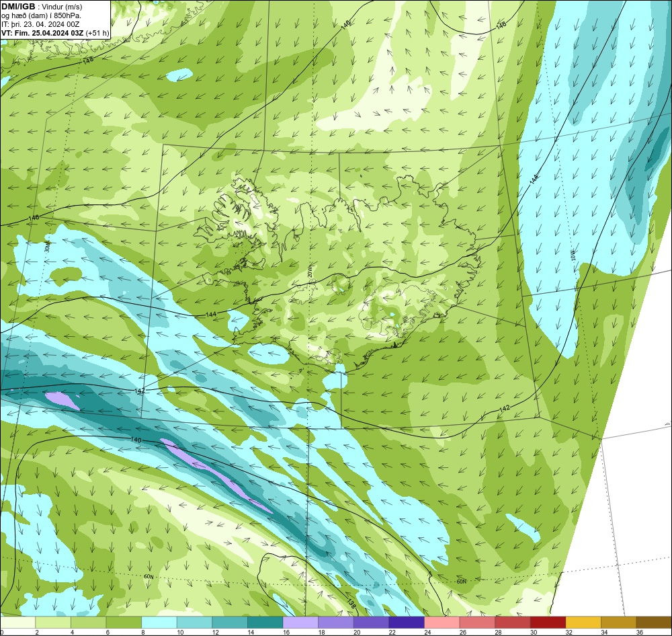672x636 pixels.
Task: Pick the 28–30 m/s red legend swatch
Action: 513,623
